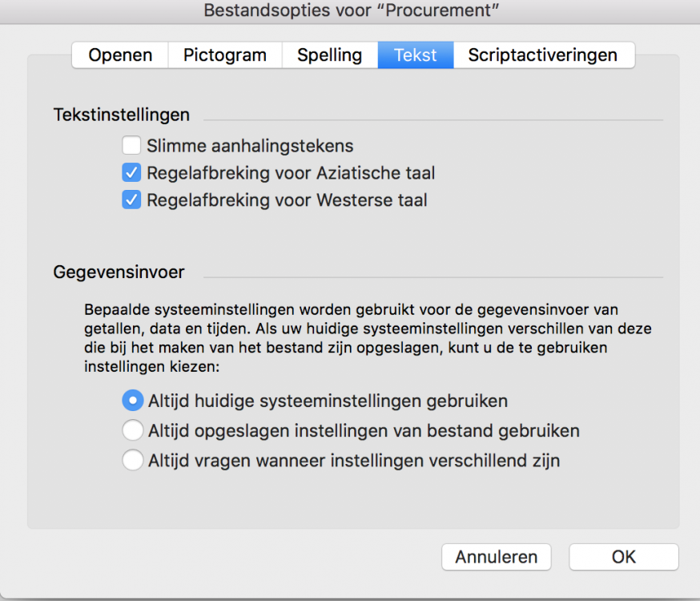Switch to the Openen tab

(x=120, y=55)
